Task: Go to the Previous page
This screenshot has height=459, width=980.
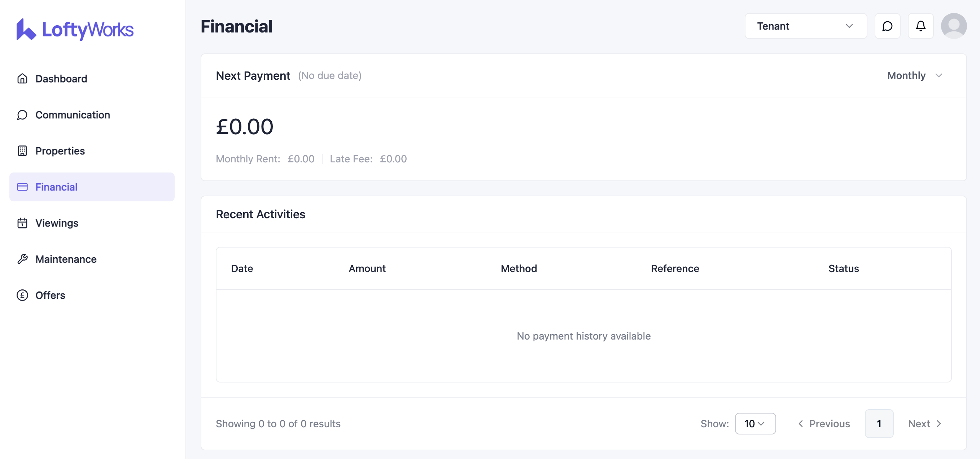Action: tap(824, 424)
